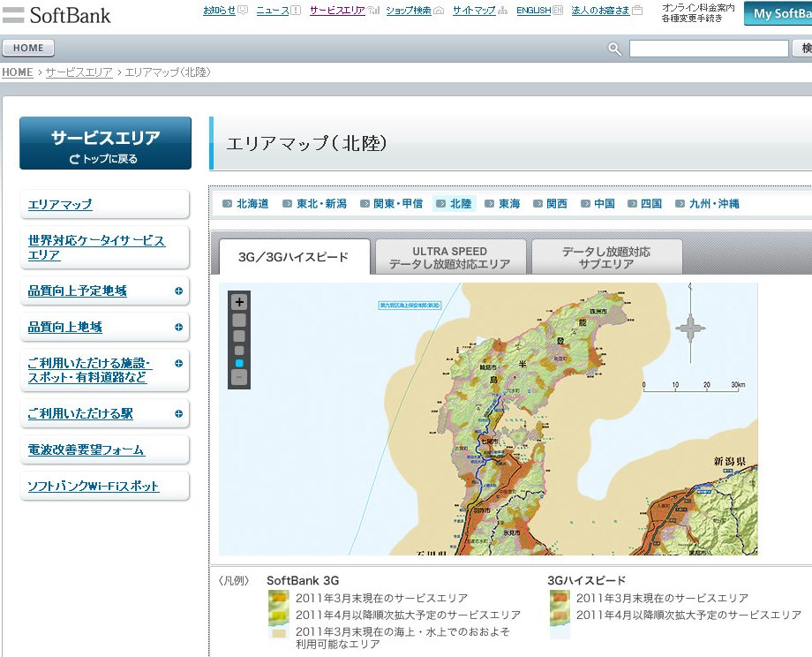Click the active blue zoom level indicator

[239, 364]
